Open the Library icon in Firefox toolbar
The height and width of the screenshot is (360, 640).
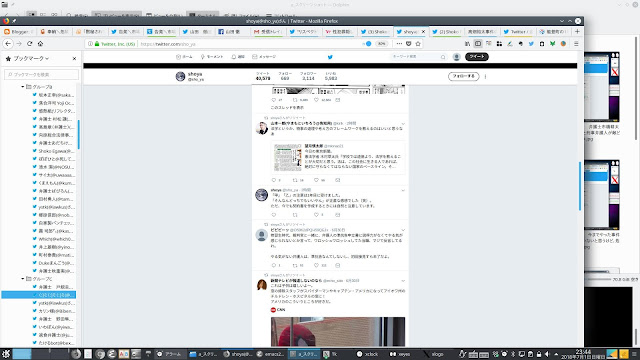coord(467,44)
